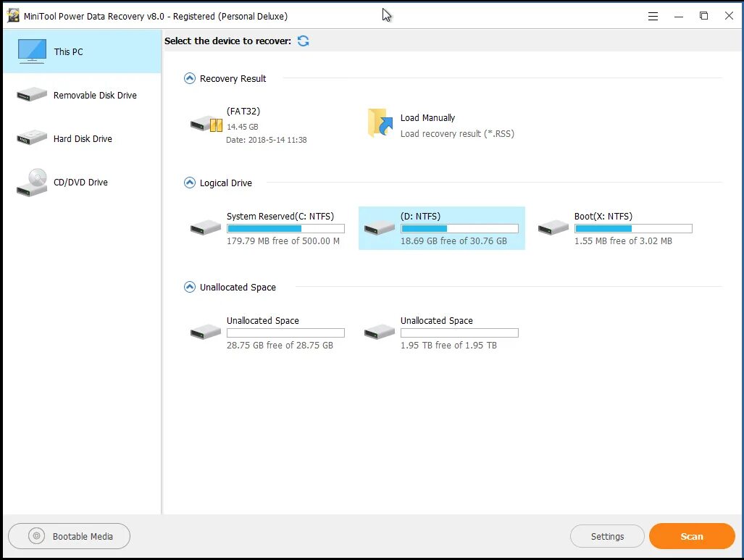
Task: Click the Boot X: drive icon
Action: click(x=553, y=227)
